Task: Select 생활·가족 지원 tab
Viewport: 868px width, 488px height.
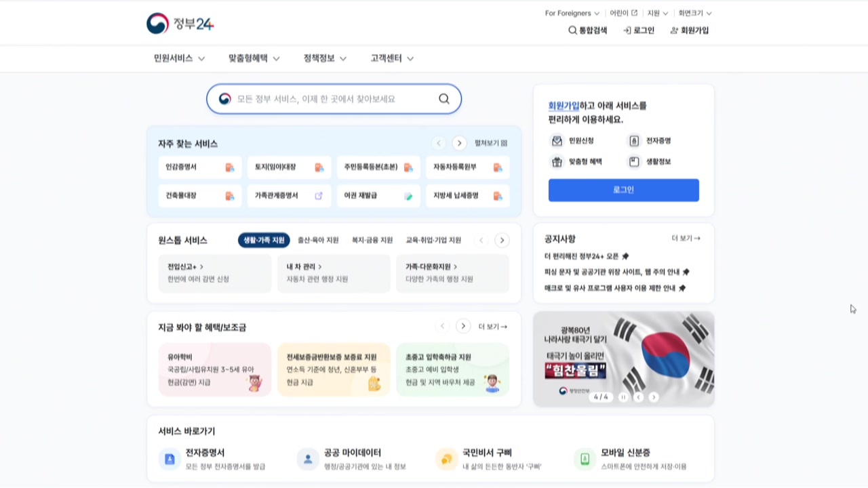Action: click(x=264, y=240)
